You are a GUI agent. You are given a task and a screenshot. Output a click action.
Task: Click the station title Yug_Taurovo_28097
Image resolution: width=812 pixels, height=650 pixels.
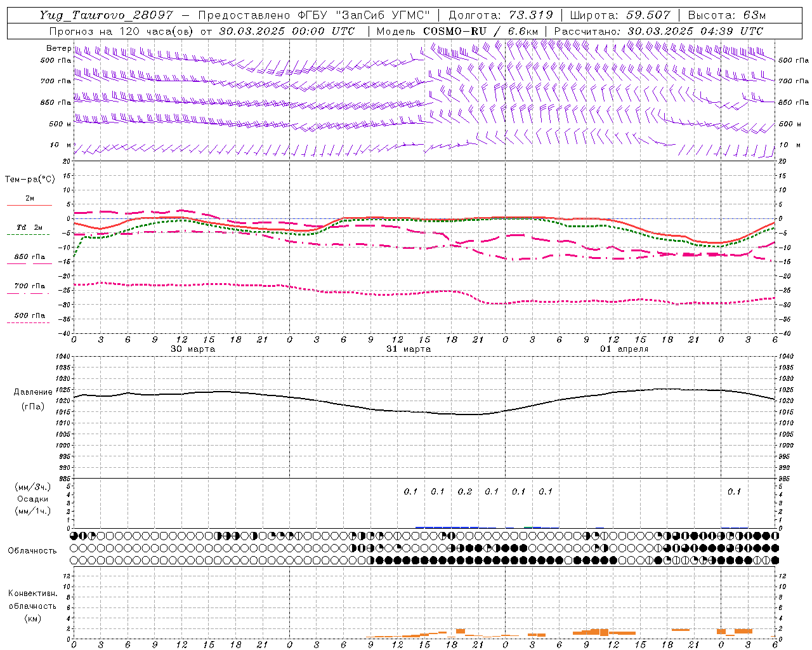tap(107, 15)
